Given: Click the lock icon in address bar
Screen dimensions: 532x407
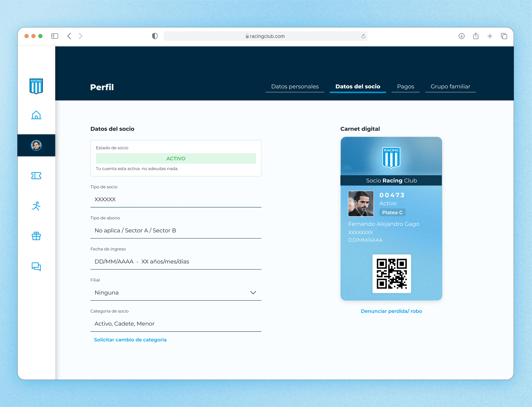Looking at the screenshot, I should 247,36.
